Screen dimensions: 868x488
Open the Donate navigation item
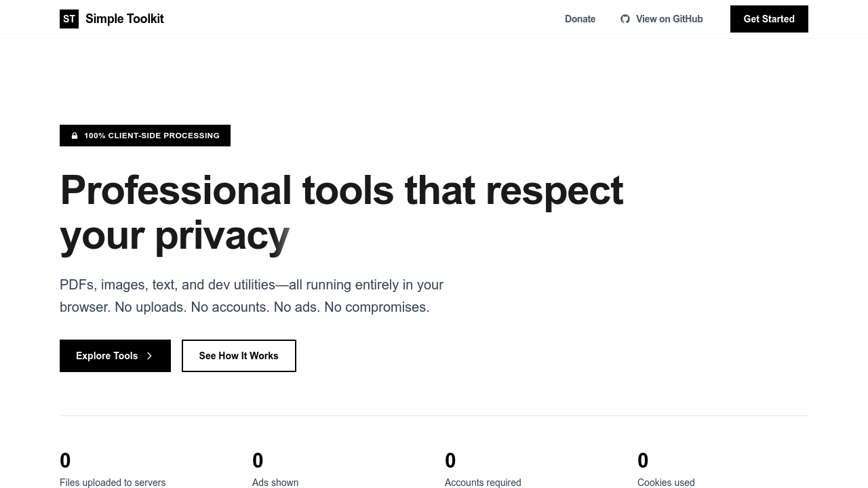580,19
